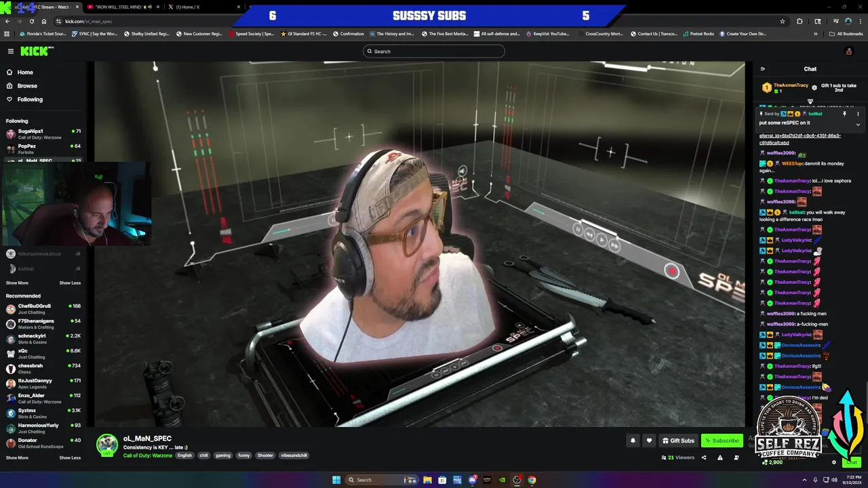Share the stream icon
Image resolution: width=868 pixels, height=488 pixels.
pyautogui.click(x=703, y=457)
